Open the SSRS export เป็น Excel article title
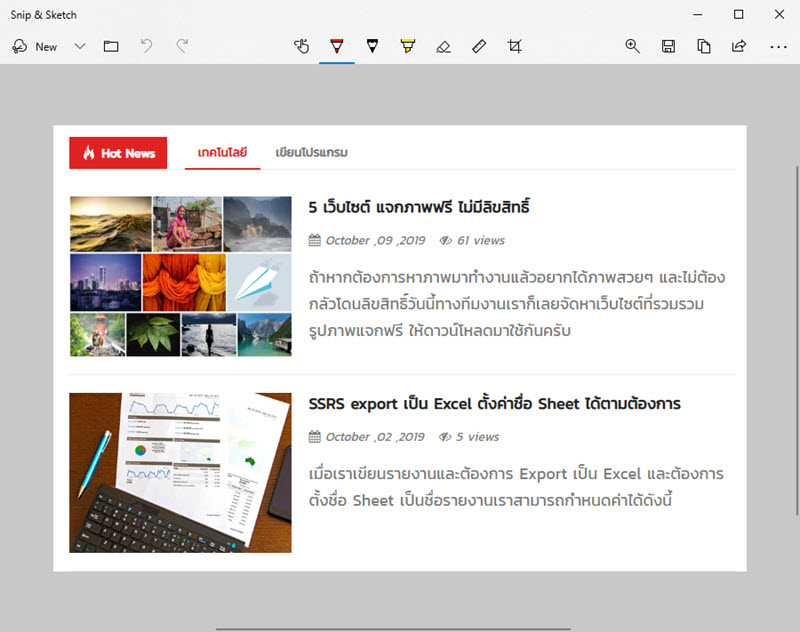 coord(494,403)
